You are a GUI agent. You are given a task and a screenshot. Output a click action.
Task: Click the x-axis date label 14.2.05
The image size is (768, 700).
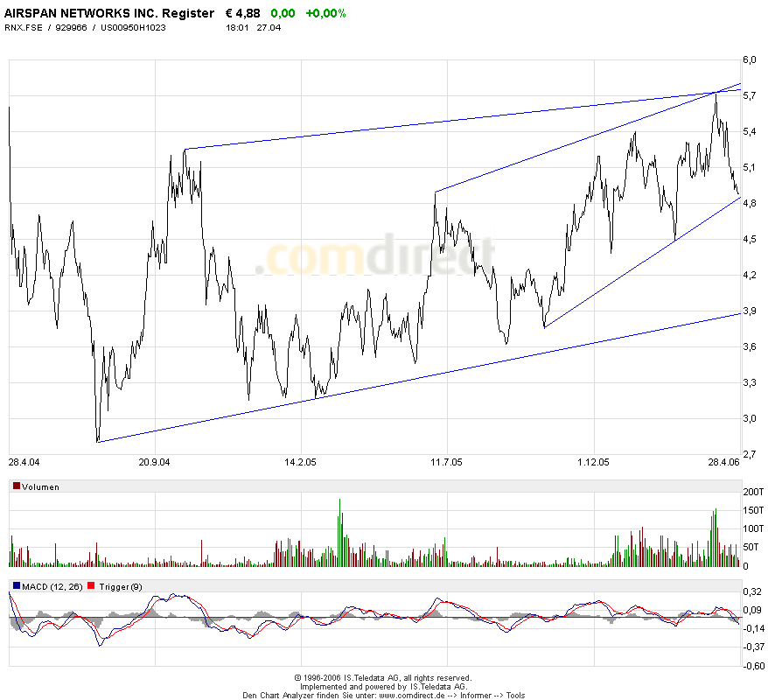[300, 462]
